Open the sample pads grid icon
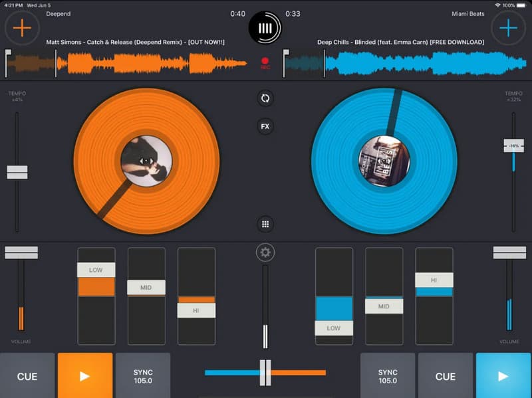This screenshot has width=532, height=398. point(265,224)
